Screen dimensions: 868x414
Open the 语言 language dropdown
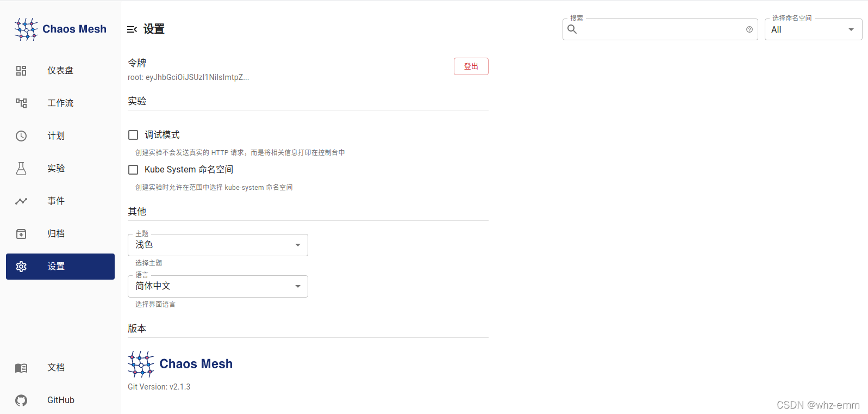218,286
